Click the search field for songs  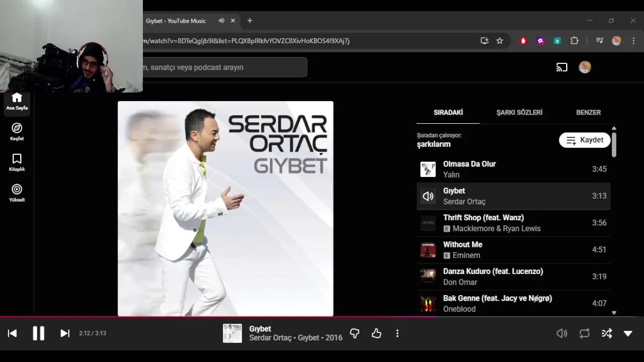pos(225,67)
